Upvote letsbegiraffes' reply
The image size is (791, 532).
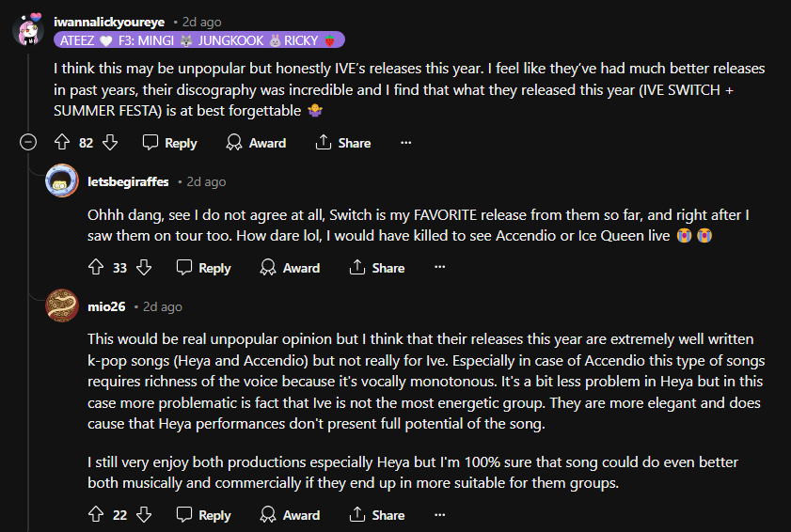click(96, 268)
